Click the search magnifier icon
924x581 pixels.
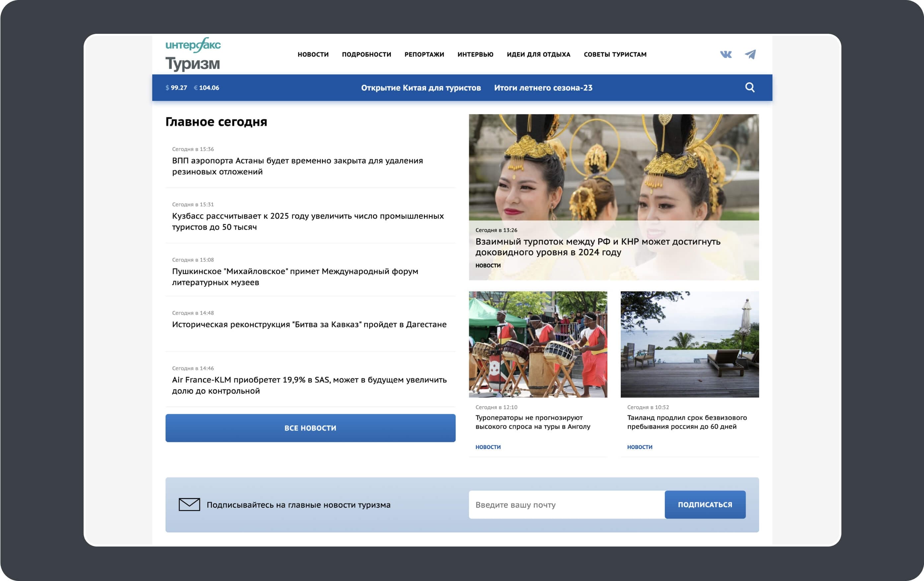(749, 88)
